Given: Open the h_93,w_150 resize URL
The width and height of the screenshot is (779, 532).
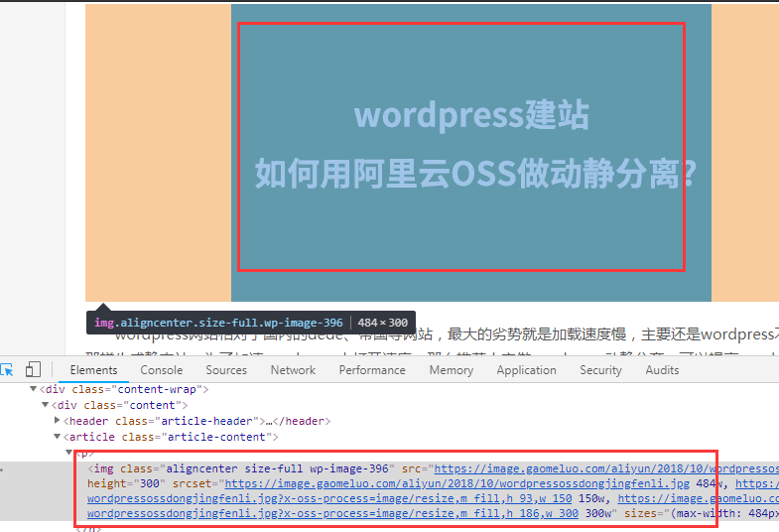Looking at the screenshot, I should [329, 498].
